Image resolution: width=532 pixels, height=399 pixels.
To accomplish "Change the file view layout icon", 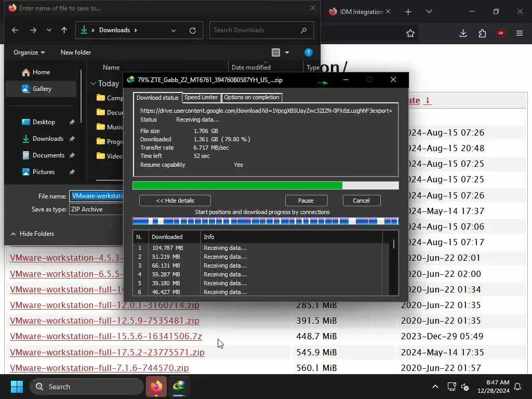I will pos(276,52).
